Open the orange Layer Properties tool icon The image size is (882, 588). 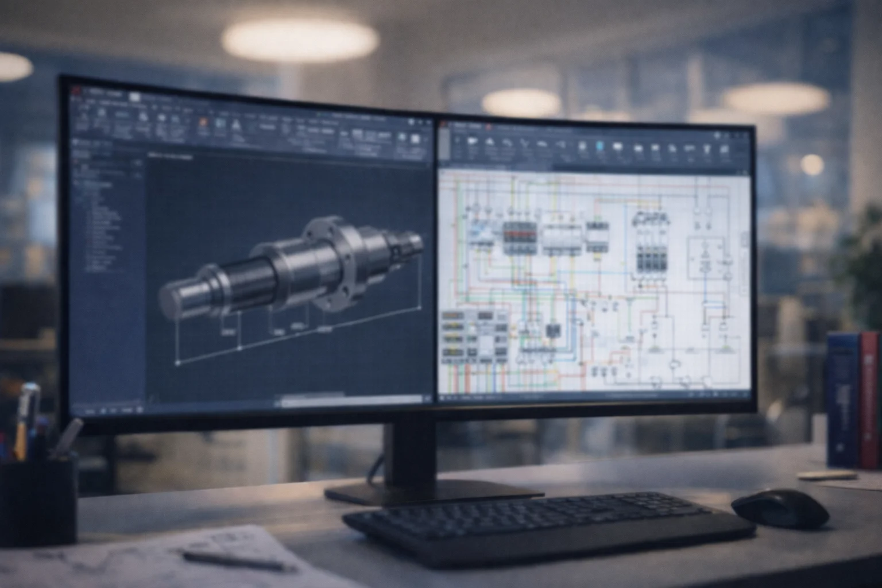coord(203,122)
